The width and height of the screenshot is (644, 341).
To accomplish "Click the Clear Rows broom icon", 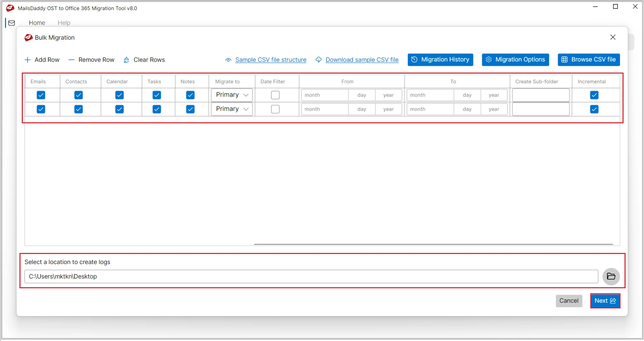I will 127,60.
